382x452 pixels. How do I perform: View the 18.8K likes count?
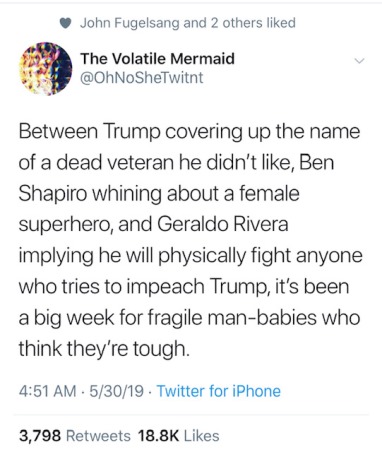click(158, 435)
